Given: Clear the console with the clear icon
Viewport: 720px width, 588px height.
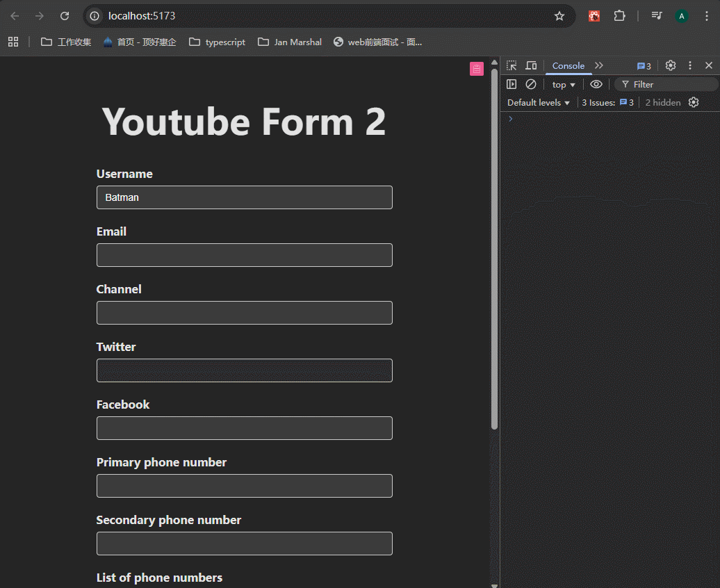Looking at the screenshot, I should [x=531, y=84].
